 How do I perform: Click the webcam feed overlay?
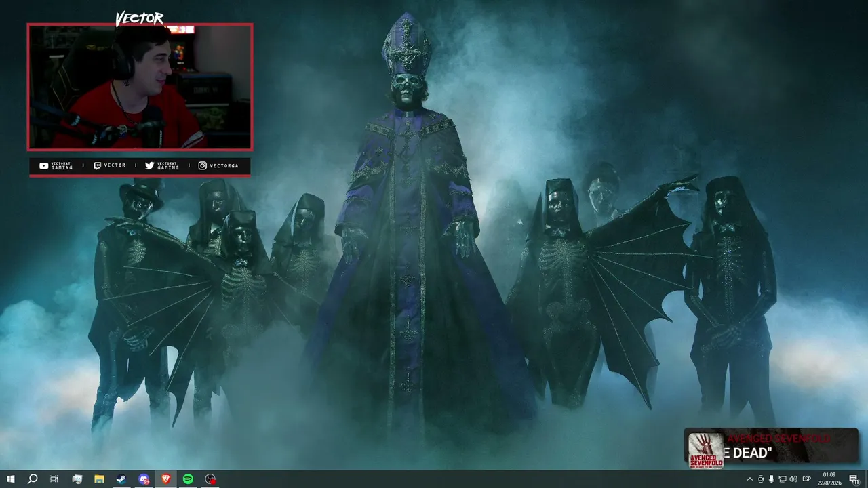pos(140,87)
